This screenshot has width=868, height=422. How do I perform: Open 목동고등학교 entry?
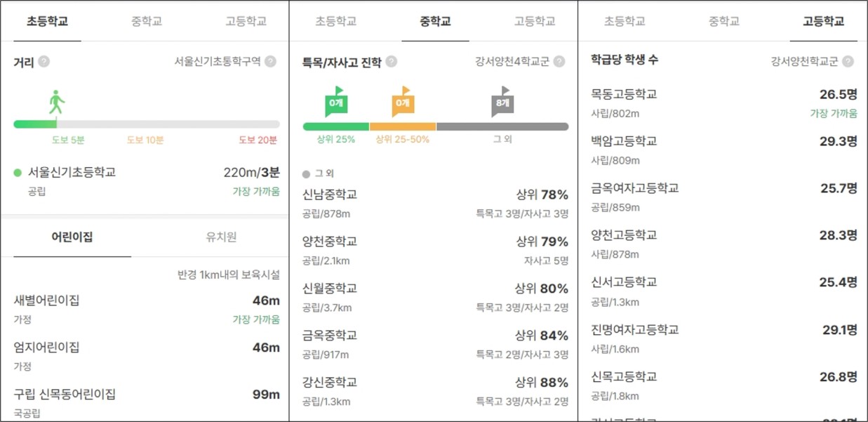click(724, 103)
